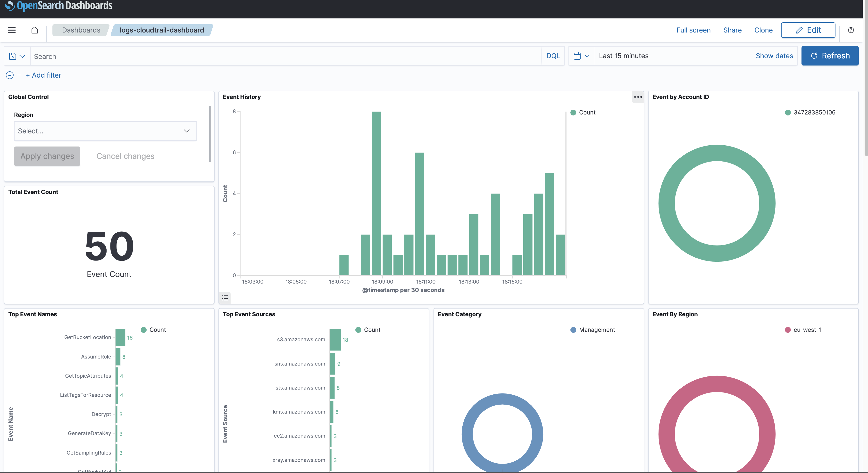
Task: Open the calendar quick date menu
Action: [x=581, y=56]
